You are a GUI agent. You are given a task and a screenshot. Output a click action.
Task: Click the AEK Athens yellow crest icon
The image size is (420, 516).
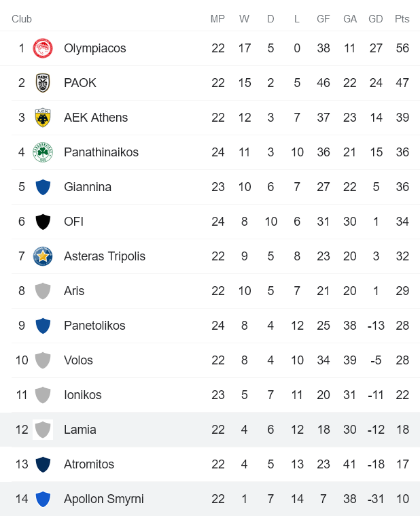[43, 118]
